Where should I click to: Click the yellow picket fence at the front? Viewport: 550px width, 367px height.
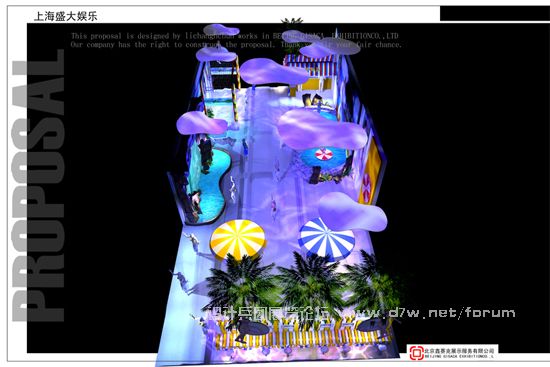coord(302,336)
